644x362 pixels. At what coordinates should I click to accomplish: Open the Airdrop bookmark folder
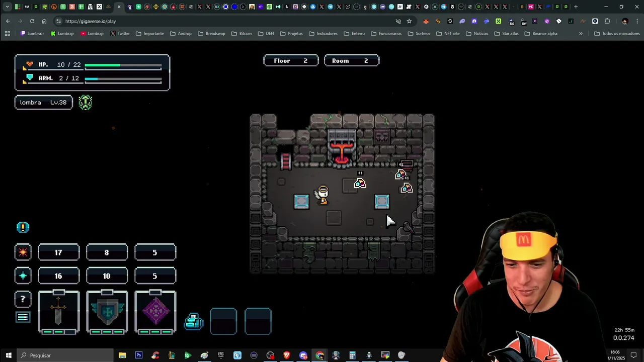pos(181,34)
